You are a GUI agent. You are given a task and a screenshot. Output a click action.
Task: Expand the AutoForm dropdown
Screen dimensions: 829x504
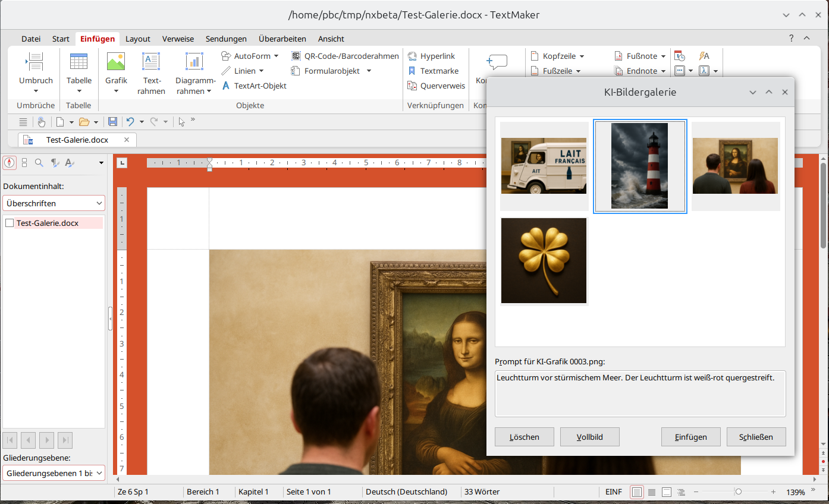click(x=276, y=56)
